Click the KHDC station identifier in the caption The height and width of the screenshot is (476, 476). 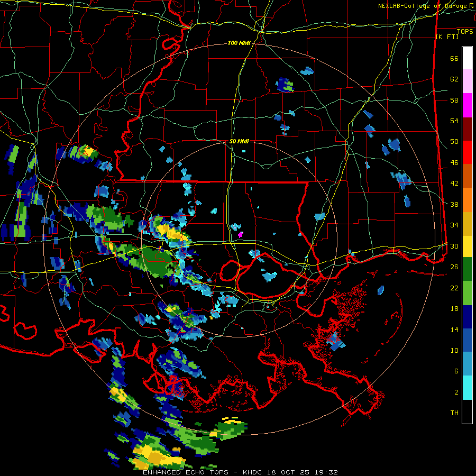pyautogui.click(x=253, y=472)
